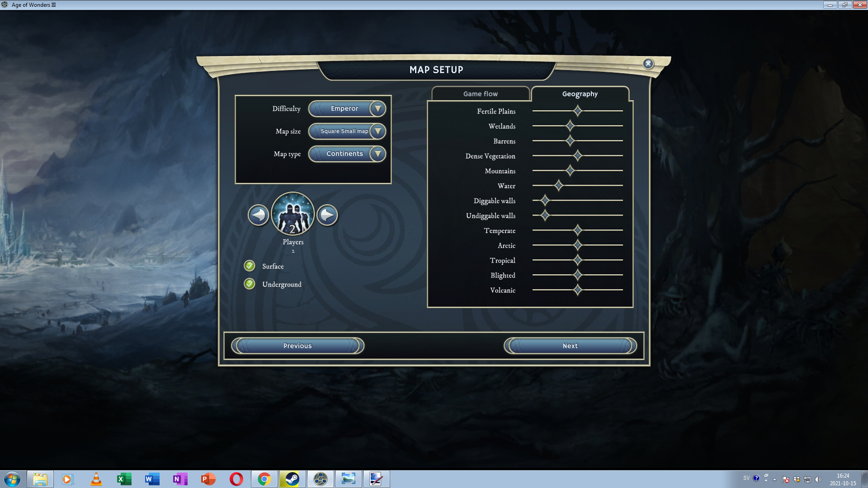
Task: Open the picture viewer taskbar icon
Action: click(x=349, y=479)
